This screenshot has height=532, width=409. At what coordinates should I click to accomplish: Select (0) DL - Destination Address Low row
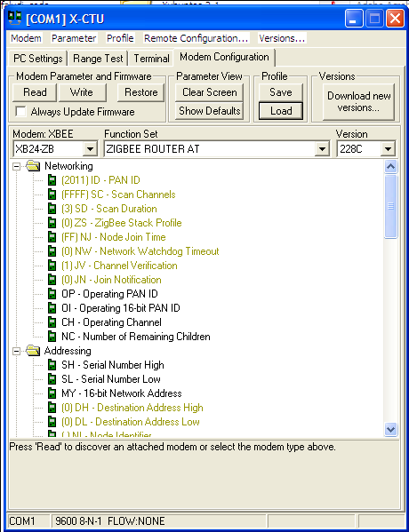pyautogui.click(x=131, y=422)
